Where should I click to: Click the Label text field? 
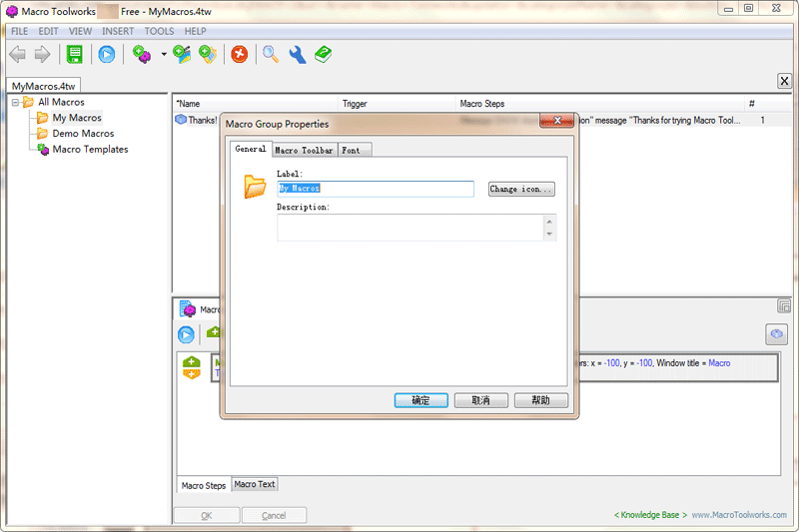tap(376, 189)
